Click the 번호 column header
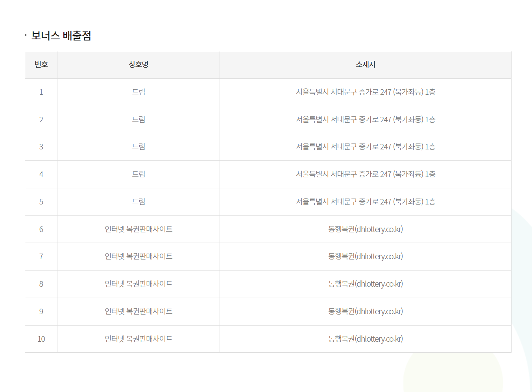This screenshot has height=392, width=532. click(x=41, y=64)
